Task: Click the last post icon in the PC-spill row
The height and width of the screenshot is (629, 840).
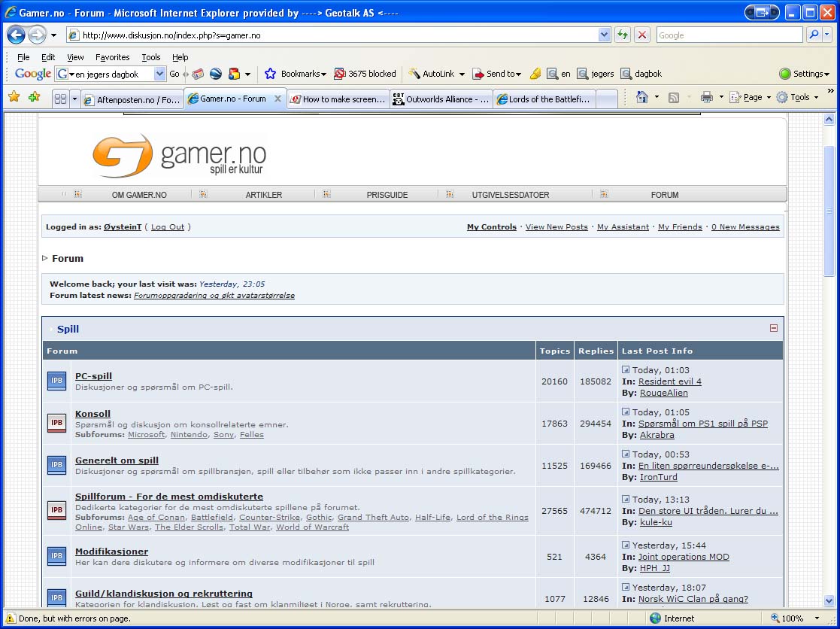Action: (x=625, y=369)
